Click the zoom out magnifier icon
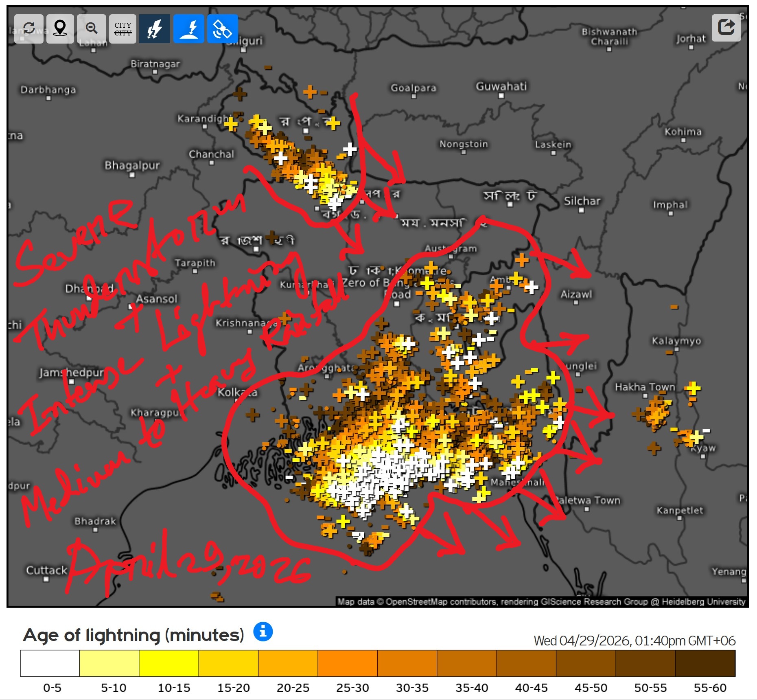The height and width of the screenshot is (700, 757). click(92, 29)
